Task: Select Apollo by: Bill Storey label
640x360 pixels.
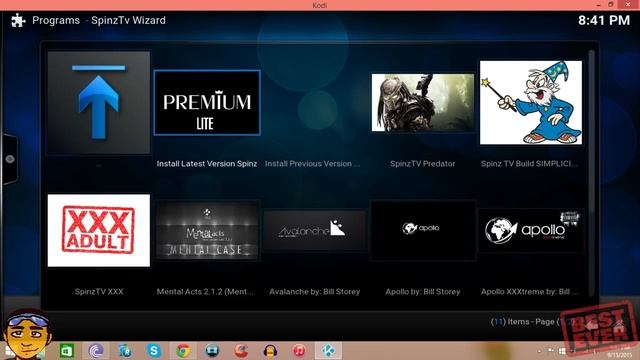Action: point(423,291)
